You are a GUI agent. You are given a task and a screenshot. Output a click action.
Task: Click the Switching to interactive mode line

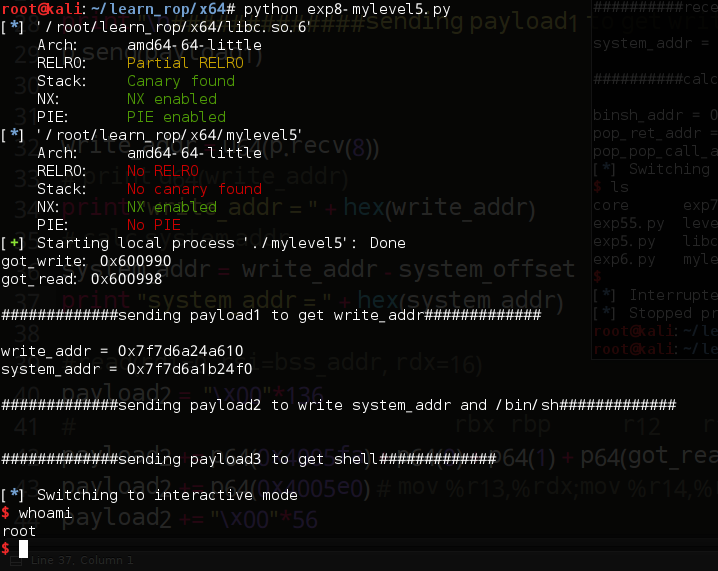pyautogui.click(x=167, y=495)
